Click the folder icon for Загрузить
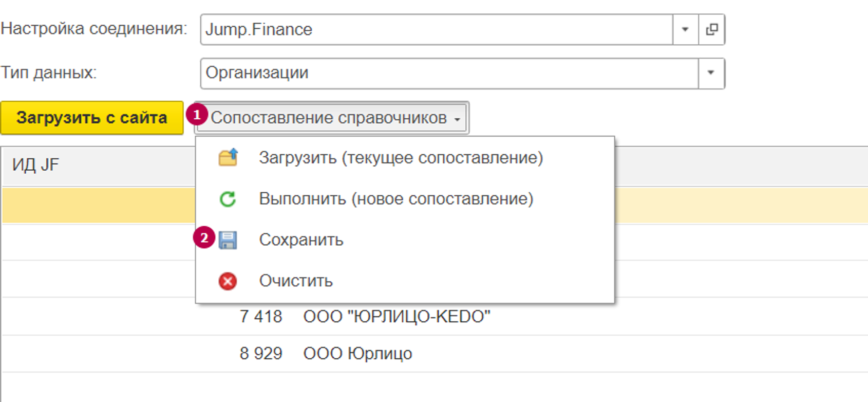The image size is (868, 402). (x=228, y=157)
